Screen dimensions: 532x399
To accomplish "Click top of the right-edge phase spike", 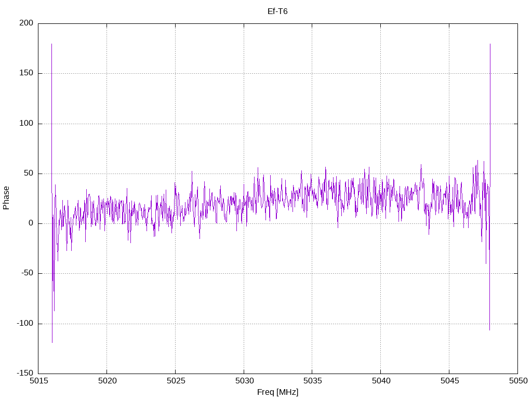I will (x=490, y=44).
